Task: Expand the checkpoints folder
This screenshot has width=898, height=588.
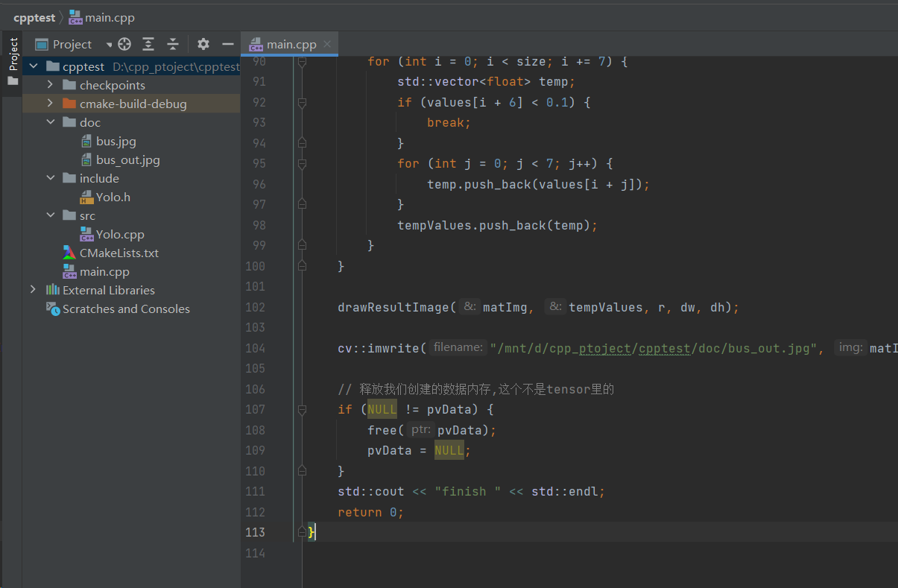Action: pos(50,85)
